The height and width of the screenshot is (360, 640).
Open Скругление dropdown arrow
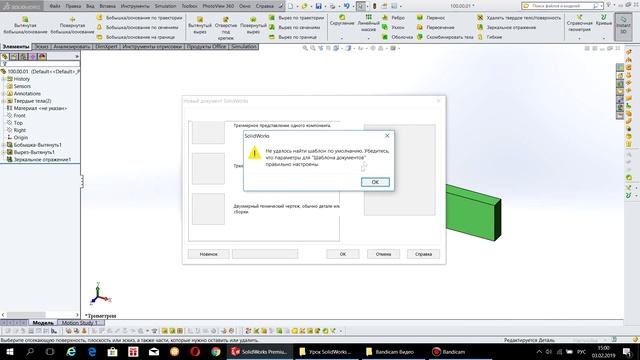pyautogui.click(x=342, y=38)
